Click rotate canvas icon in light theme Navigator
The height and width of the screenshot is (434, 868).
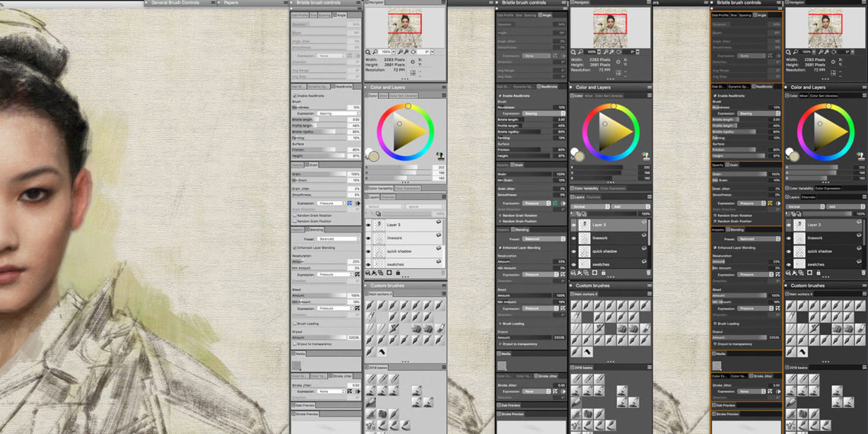point(413,52)
